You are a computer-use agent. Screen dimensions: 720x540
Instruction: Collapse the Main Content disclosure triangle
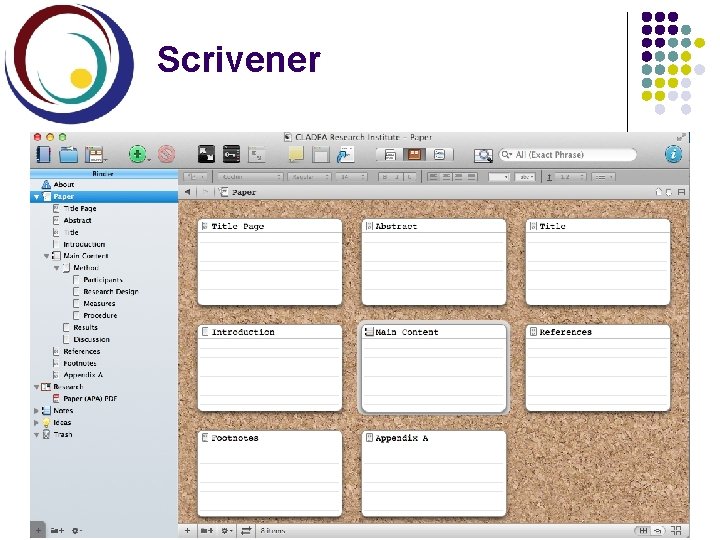(x=47, y=256)
